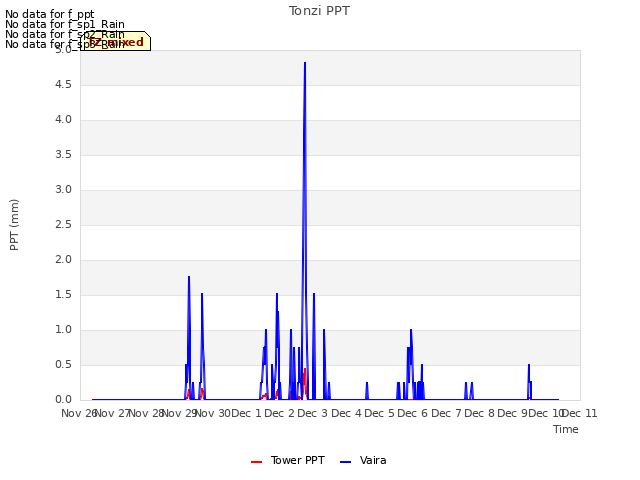The image size is (640, 480).
Task: Click the TZ_mixed annotation label
Action: 116,42
